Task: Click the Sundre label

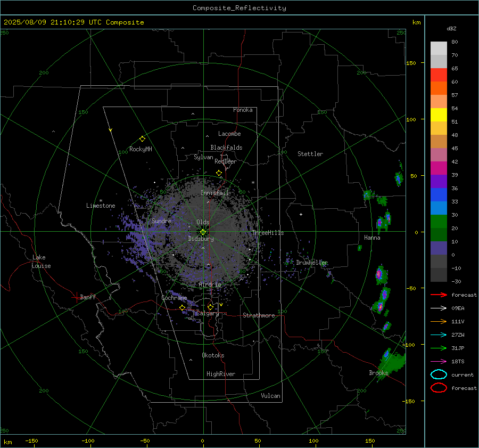Action: (x=161, y=221)
